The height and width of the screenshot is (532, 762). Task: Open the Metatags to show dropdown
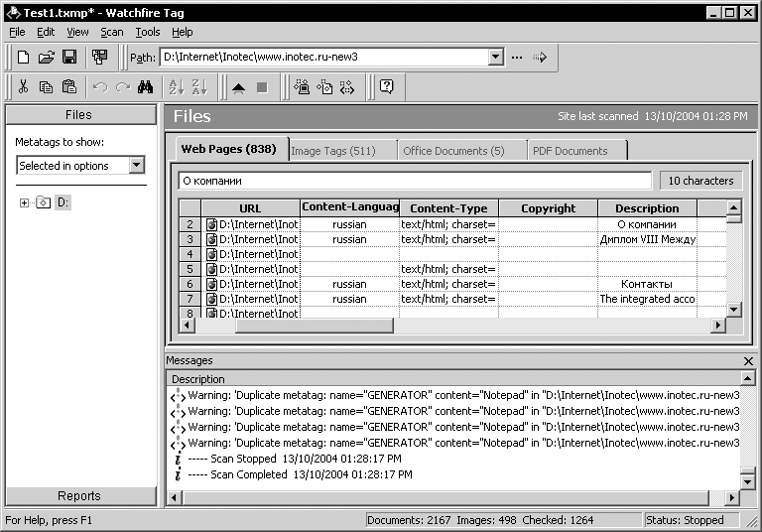(137, 165)
